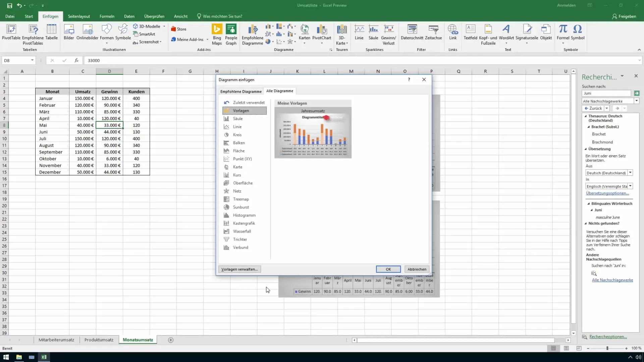Insert a Tabelle from the ribbon
The width and height of the screenshot is (644, 362).
pyautogui.click(x=51, y=32)
